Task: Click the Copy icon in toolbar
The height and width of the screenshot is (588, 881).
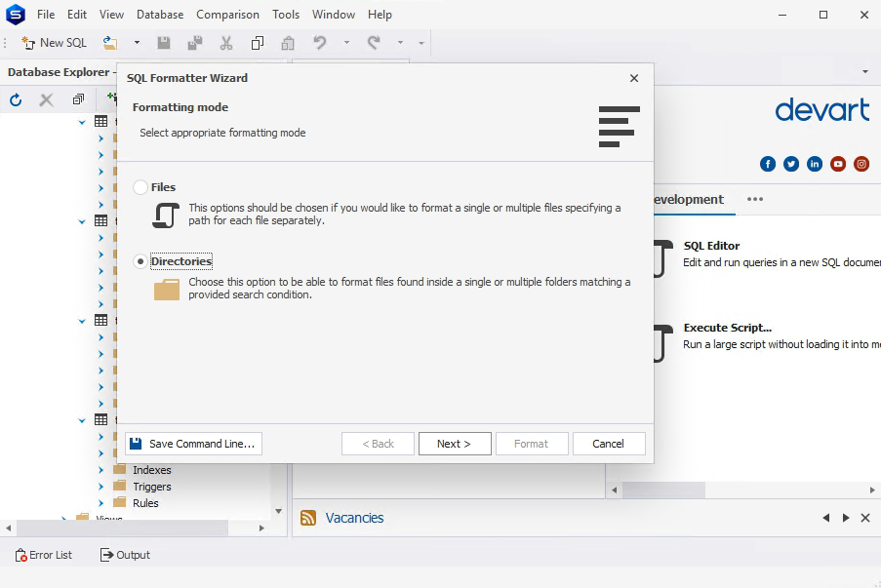Action: pos(258,43)
